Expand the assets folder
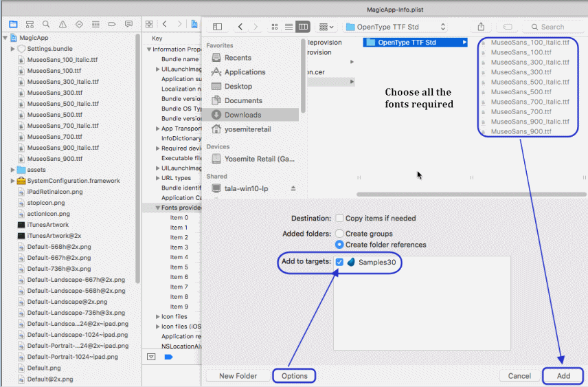The image size is (588, 387). pyautogui.click(x=13, y=170)
